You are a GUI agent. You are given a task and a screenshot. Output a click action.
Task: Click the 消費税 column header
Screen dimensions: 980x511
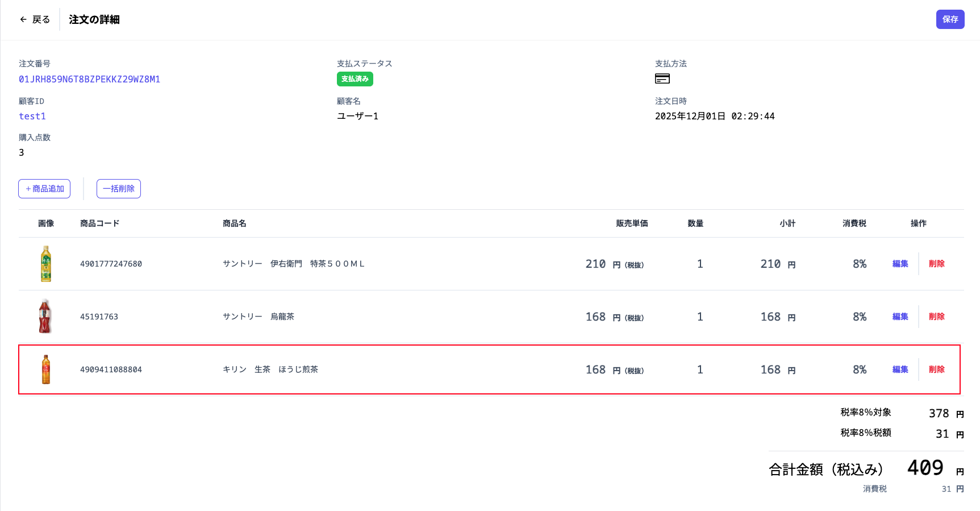tap(854, 223)
